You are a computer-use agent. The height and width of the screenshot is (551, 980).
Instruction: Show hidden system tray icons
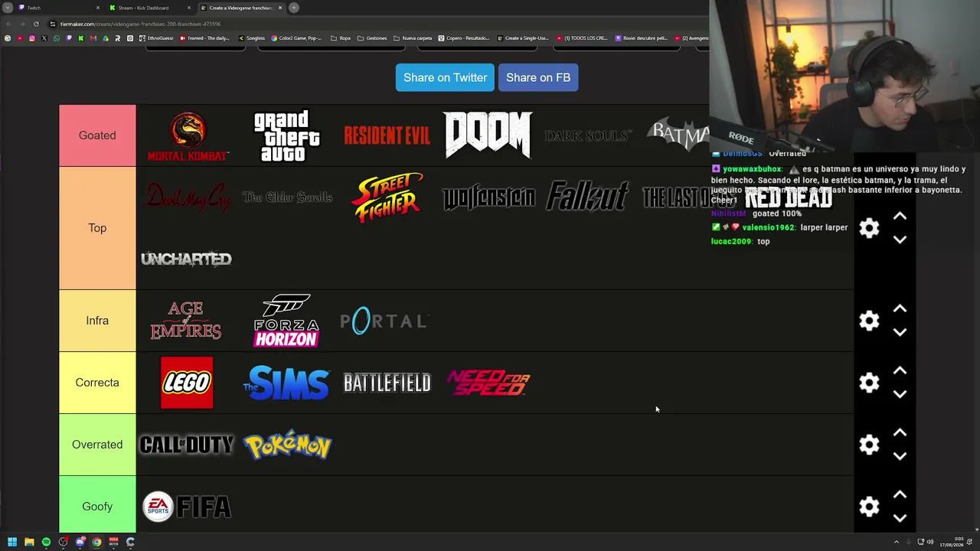coord(897,542)
